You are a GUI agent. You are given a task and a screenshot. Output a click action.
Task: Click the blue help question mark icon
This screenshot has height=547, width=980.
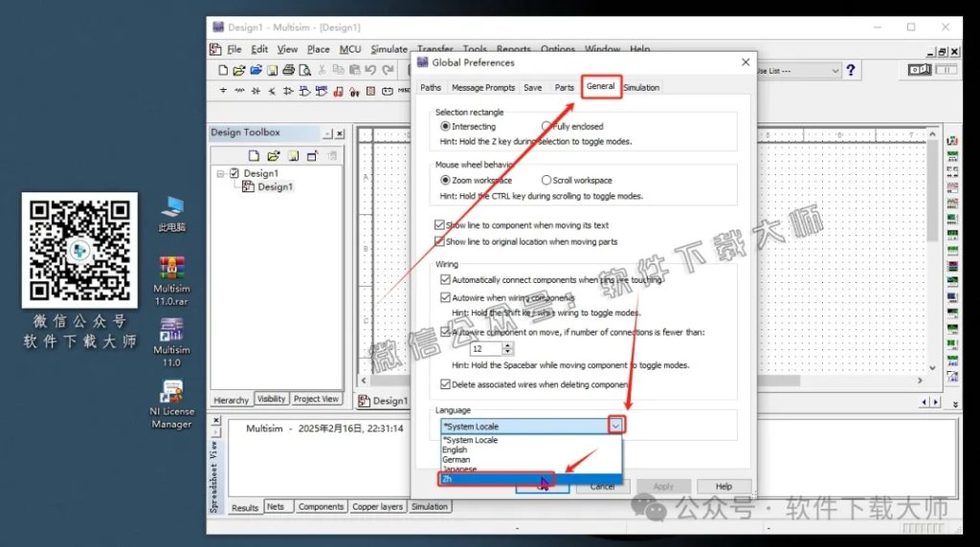point(851,71)
